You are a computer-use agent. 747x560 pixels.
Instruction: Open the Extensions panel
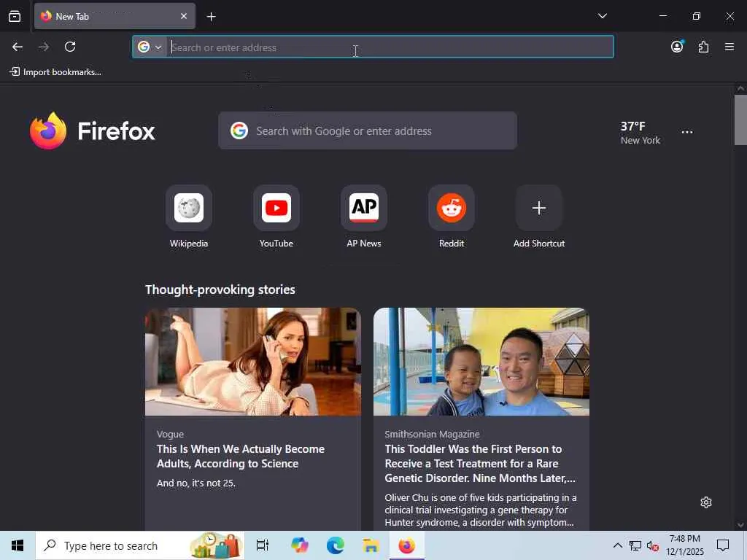click(703, 47)
